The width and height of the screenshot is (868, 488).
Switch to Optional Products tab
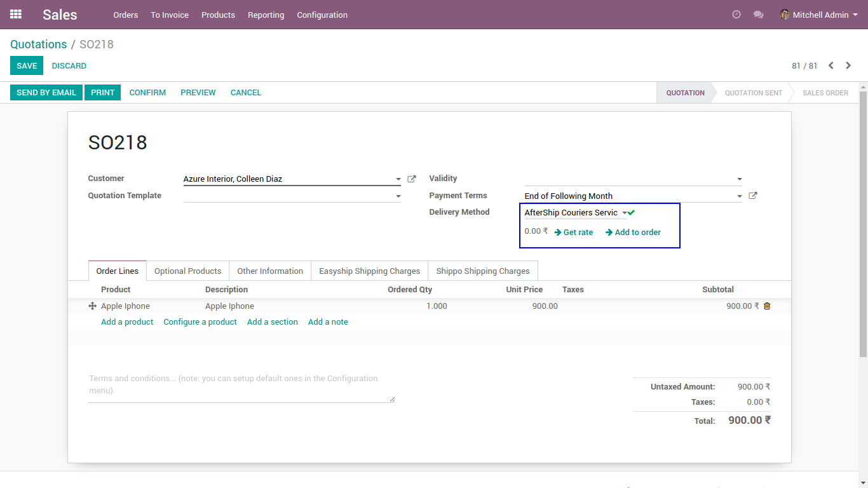(x=188, y=271)
